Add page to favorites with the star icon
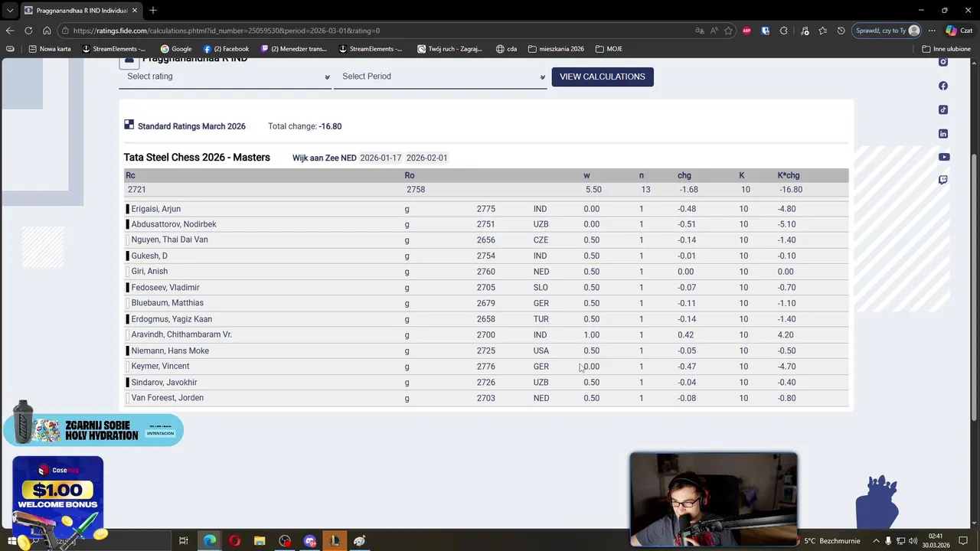Viewport: 980px width, 551px height. tap(728, 31)
